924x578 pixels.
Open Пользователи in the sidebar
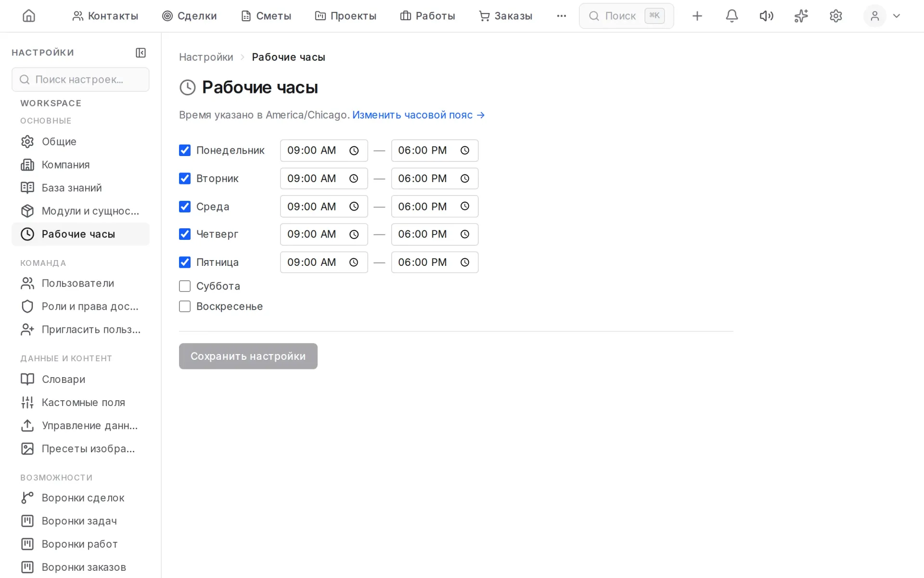tap(80, 283)
